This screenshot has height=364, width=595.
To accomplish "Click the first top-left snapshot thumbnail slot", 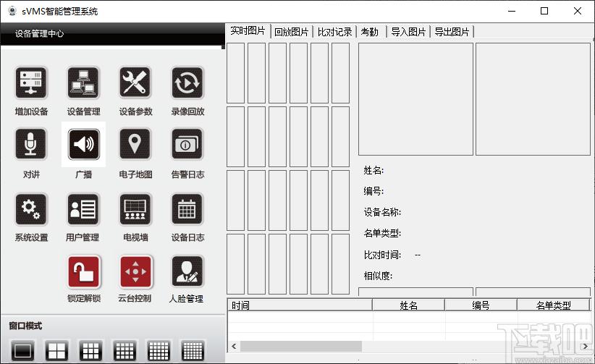I will point(236,73).
